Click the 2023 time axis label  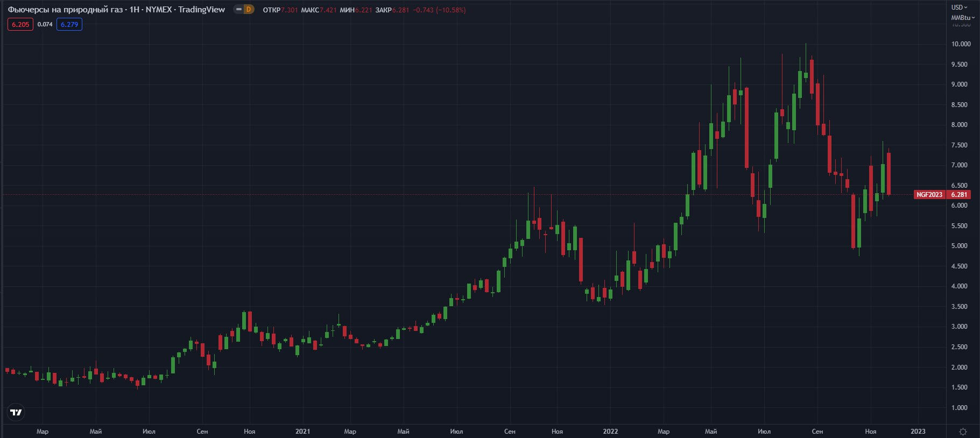pos(918,432)
